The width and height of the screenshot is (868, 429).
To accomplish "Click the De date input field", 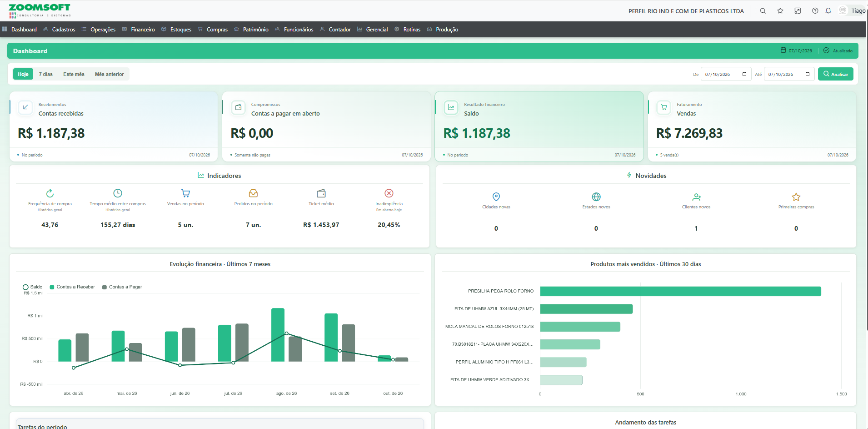I will [x=726, y=74].
